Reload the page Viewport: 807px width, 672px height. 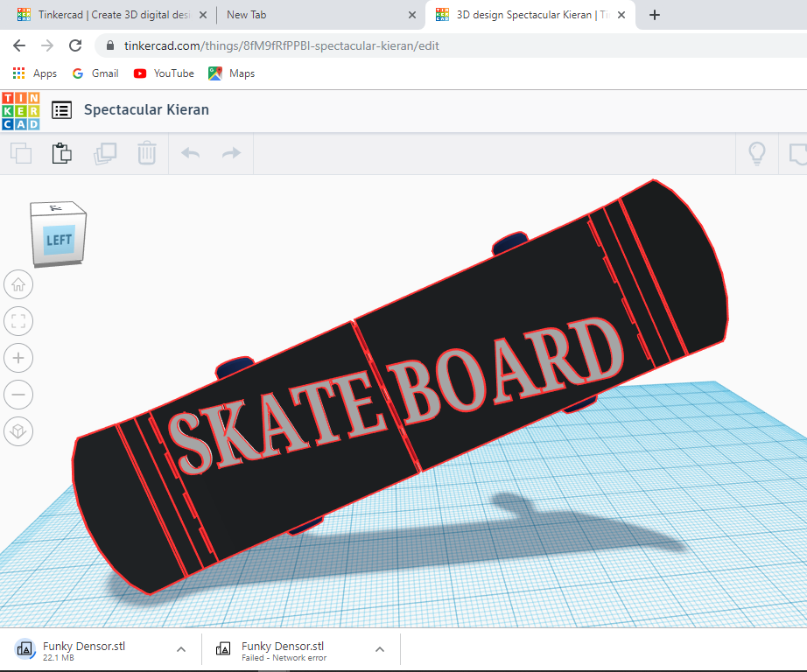75,45
